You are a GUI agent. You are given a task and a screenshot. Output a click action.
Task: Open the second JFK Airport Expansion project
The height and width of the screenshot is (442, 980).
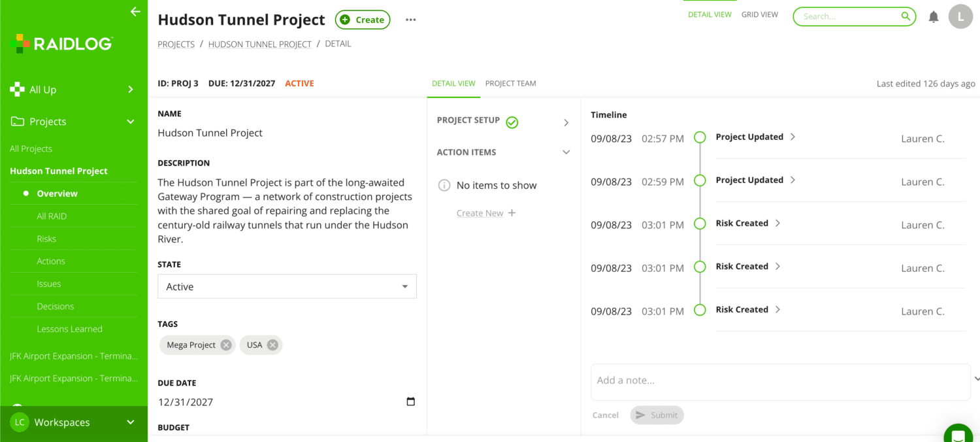point(74,379)
